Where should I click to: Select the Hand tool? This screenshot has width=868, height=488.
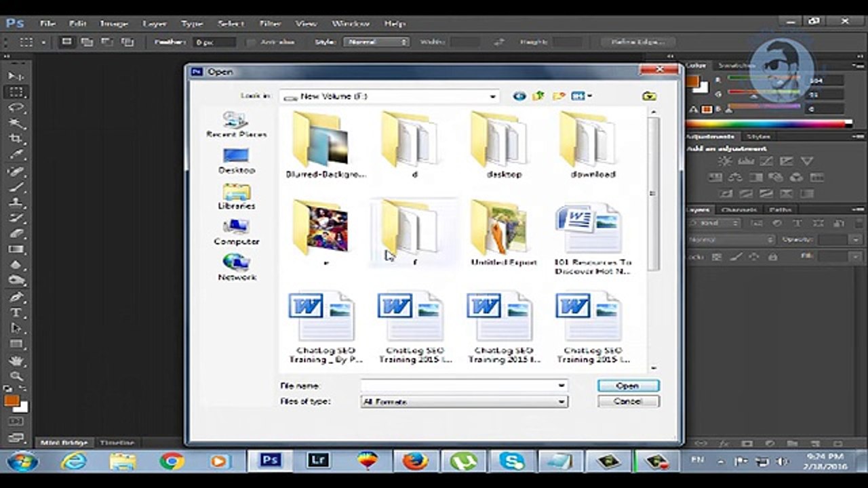(16, 360)
